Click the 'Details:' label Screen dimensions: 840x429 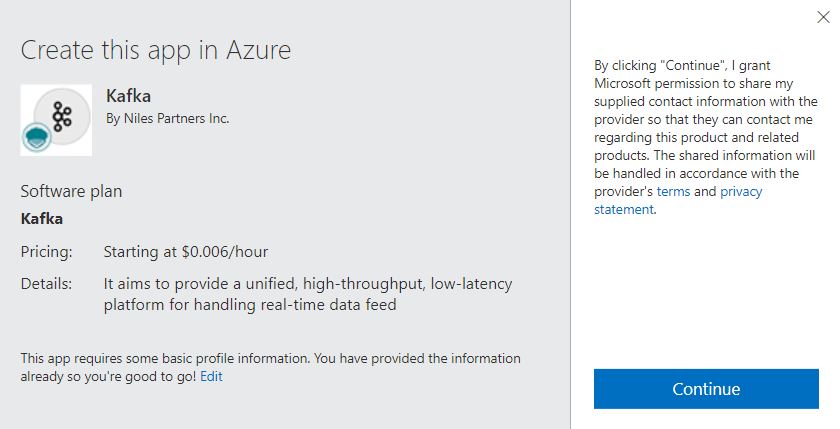(46, 284)
